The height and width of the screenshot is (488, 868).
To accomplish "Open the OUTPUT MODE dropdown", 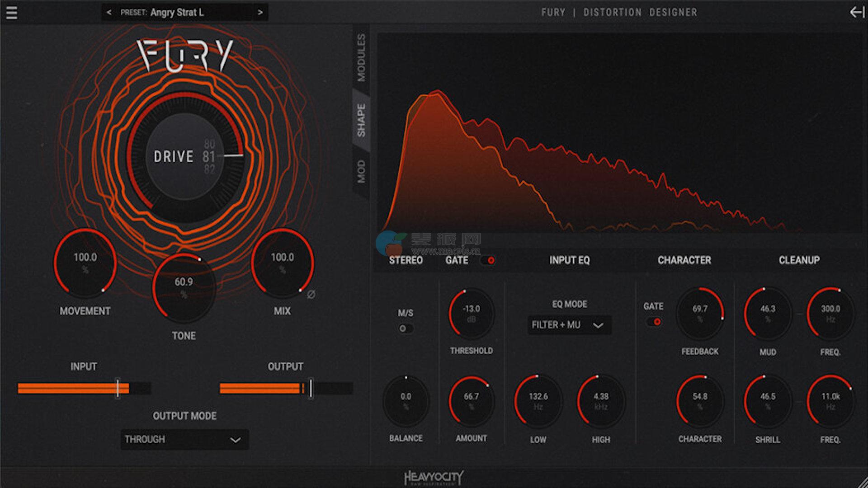I will [x=184, y=439].
